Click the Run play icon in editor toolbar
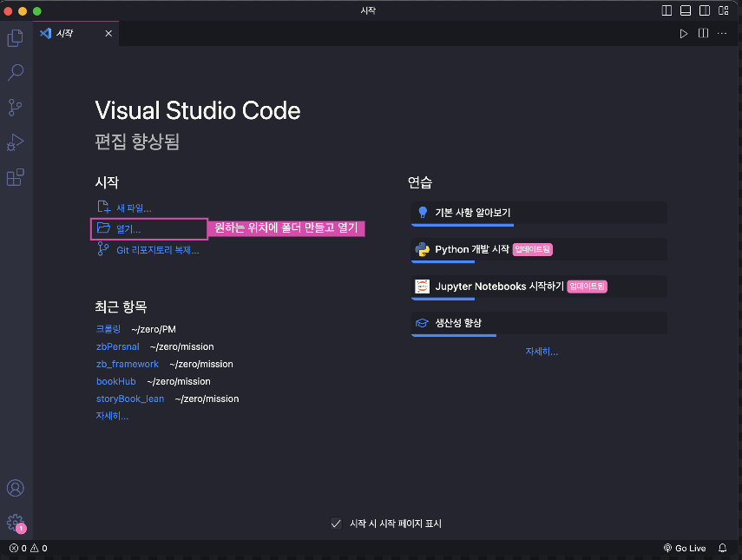742x560 pixels. 683,34
